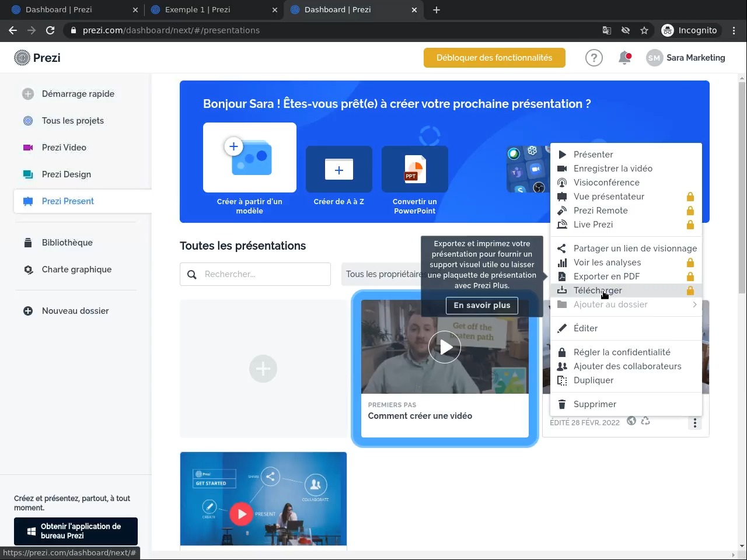Close the Exemple 1 | Prezi tab
747x560 pixels.
[275, 10]
